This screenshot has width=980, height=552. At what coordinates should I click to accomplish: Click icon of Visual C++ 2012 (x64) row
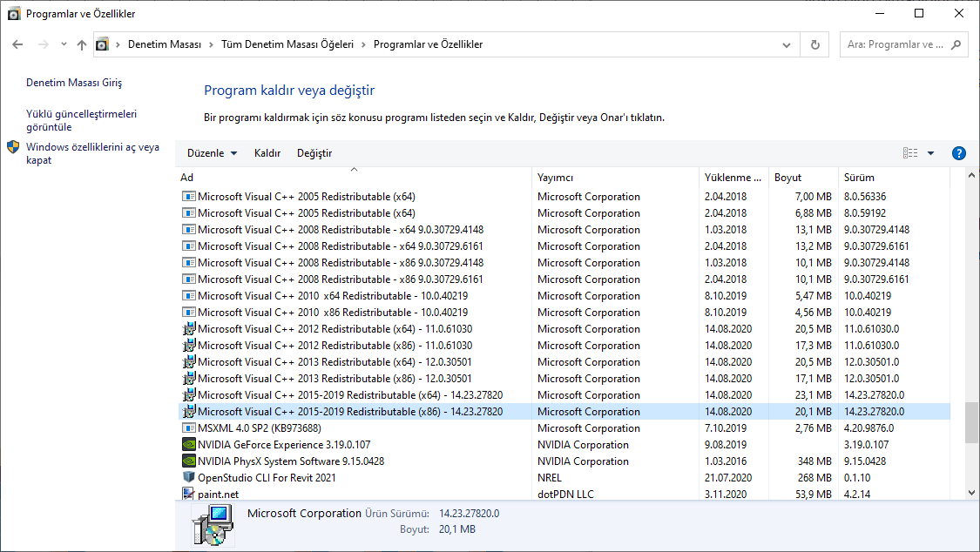pos(189,328)
